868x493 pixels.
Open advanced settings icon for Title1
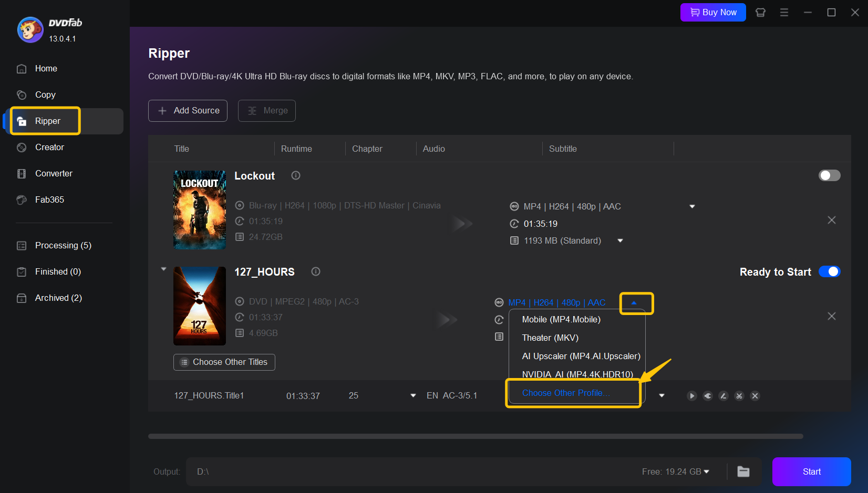coord(708,396)
